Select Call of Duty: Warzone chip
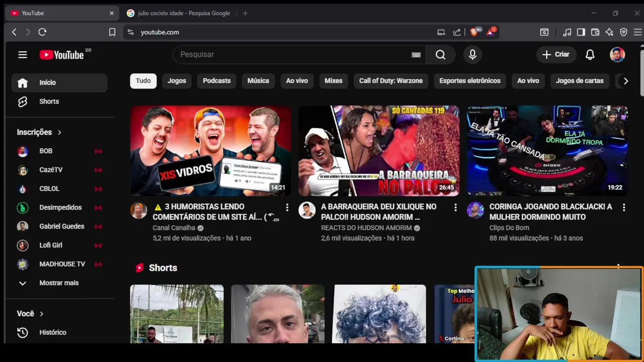The image size is (644, 362). click(x=391, y=81)
